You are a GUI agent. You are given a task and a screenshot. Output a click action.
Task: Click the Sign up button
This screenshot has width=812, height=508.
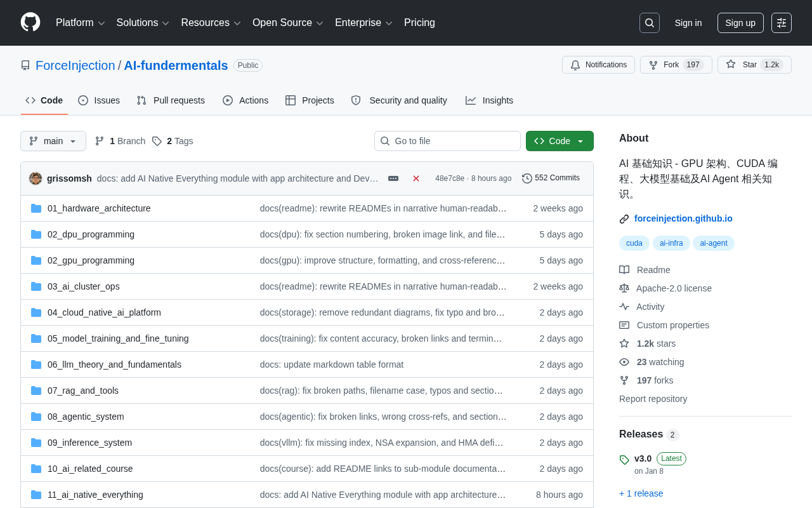pyautogui.click(x=740, y=23)
